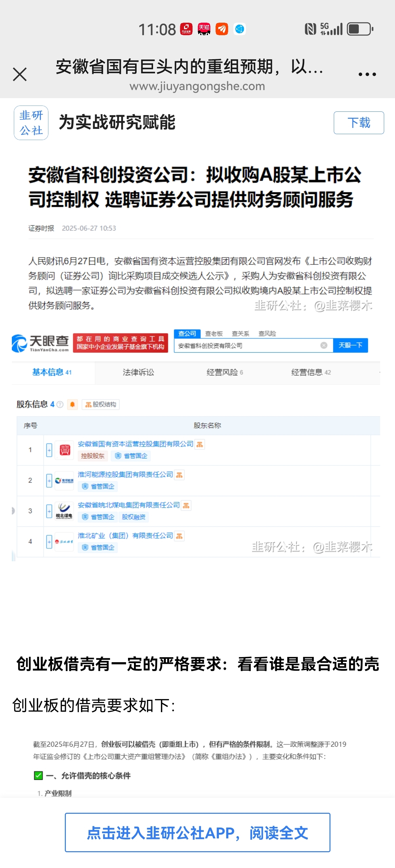Switch to the 经营风险 tab
The image size is (395, 868).
(x=224, y=372)
